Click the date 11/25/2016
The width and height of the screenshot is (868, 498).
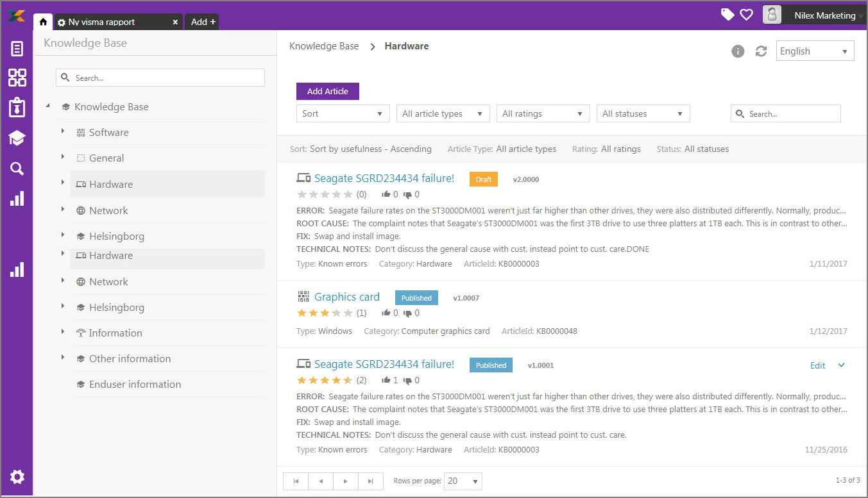[x=826, y=450]
